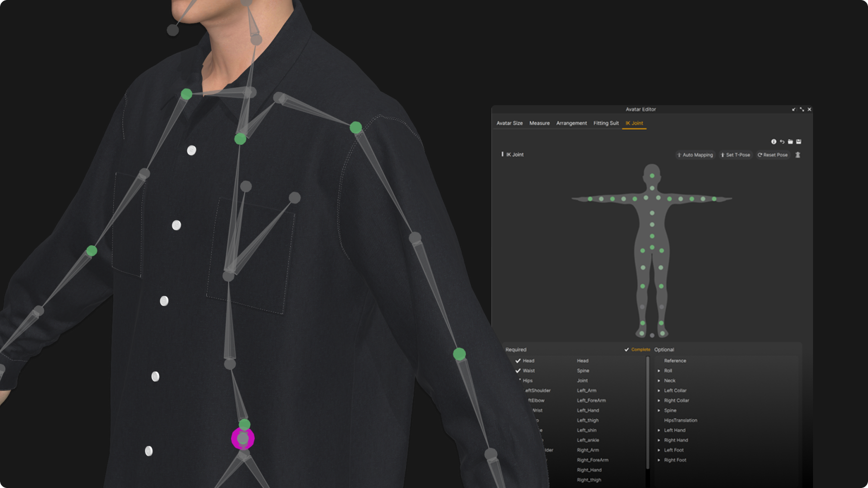Viewport: 868px width, 488px height.
Task: Select the Right_Arm mapping entry
Action: click(588, 450)
